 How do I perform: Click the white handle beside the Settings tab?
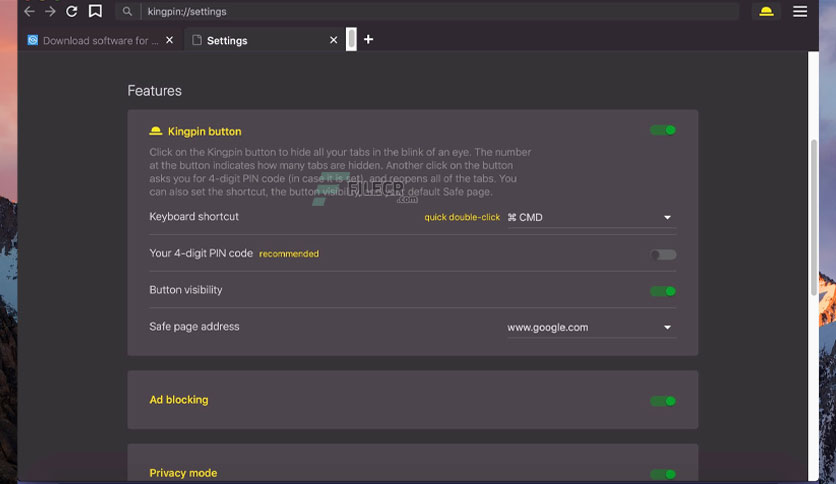[351, 39]
